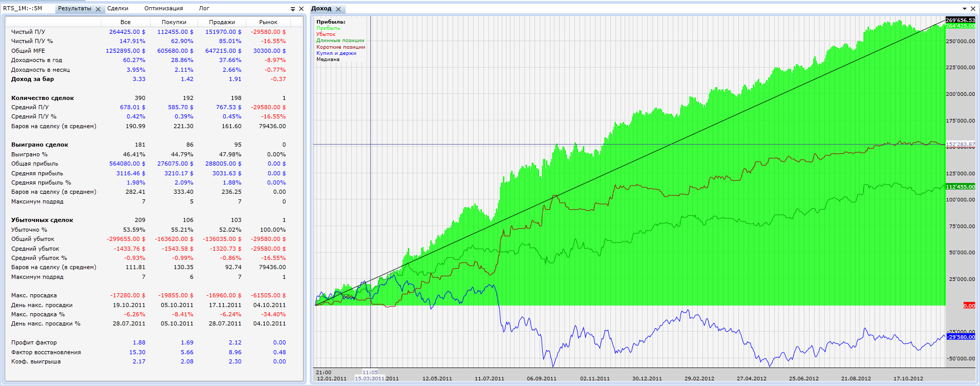Viewport: 980px width, 386px height.
Task: Click the 12.05.2011 date on time axis
Action: (437, 379)
